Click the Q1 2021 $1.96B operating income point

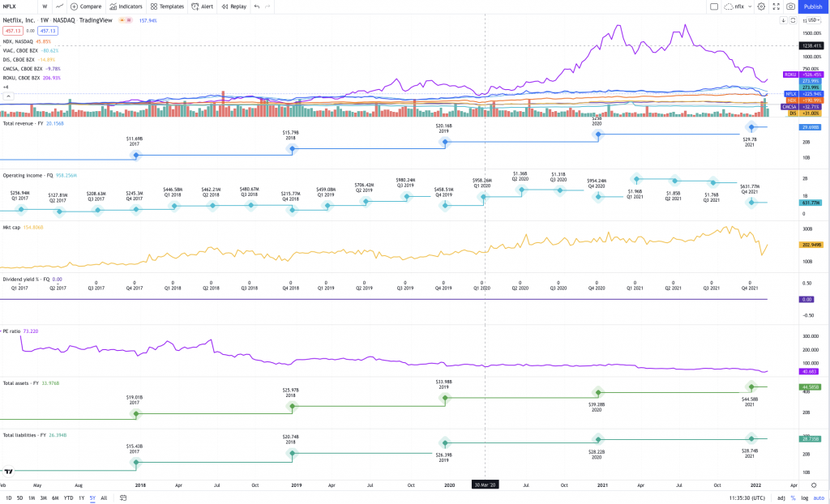(x=636, y=179)
